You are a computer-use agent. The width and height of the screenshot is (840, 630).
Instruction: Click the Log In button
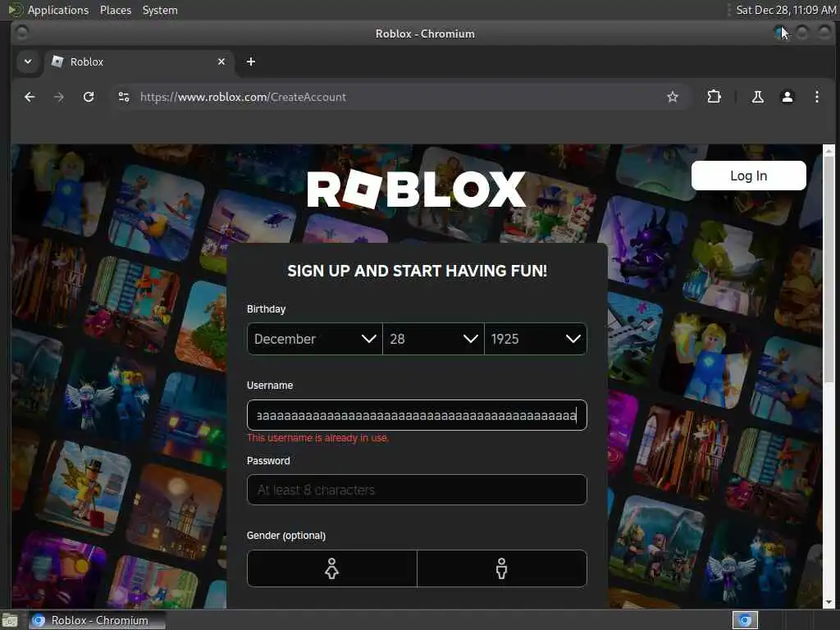click(748, 176)
